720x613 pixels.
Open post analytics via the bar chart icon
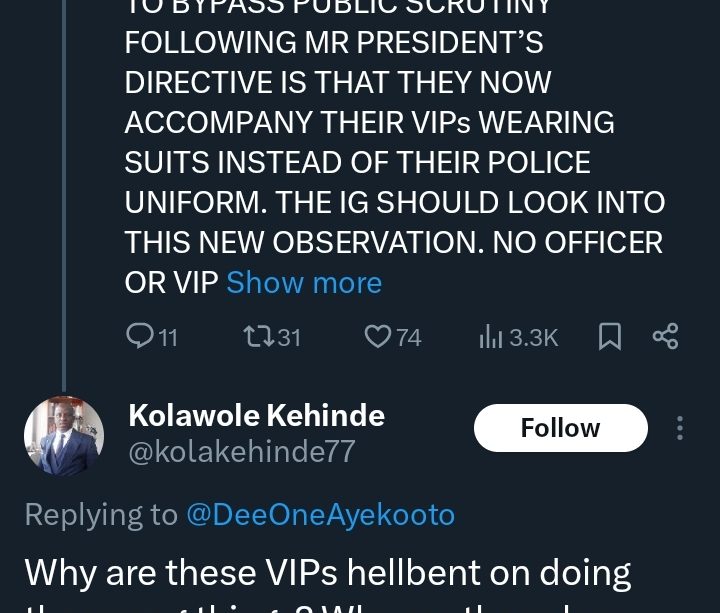(x=490, y=337)
